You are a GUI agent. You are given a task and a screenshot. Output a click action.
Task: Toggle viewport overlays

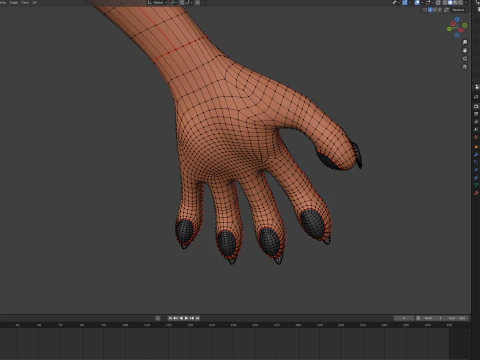pyautogui.click(x=417, y=2)
